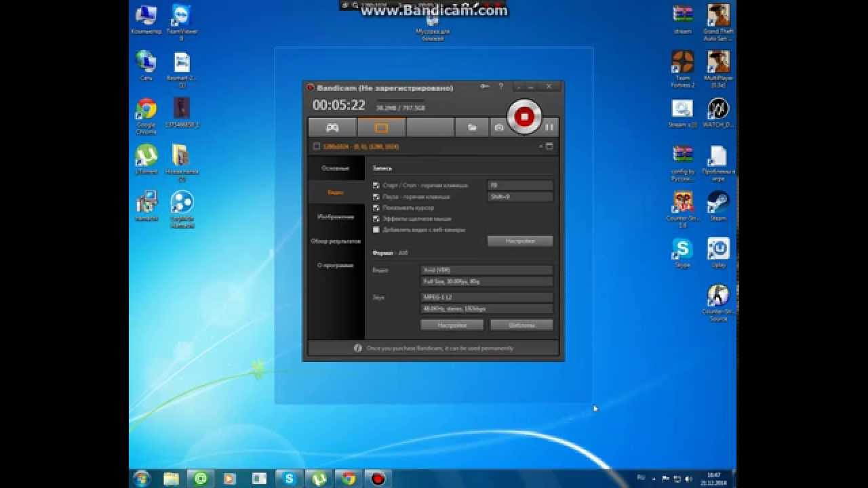Click the volume icon in system tray
The image size is (868, 488).
click(687, 479)
